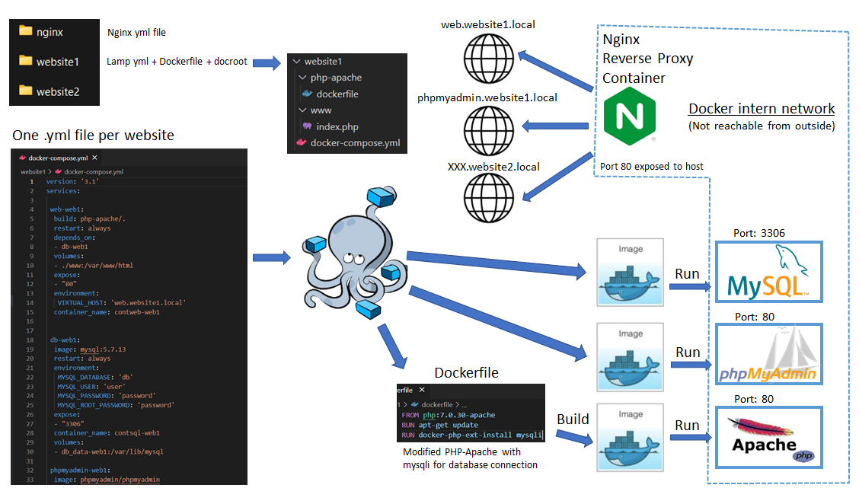Screen dimensions: 859x504
Task: Open docker-compose.yml in the file tree
Action: [354, 142]
